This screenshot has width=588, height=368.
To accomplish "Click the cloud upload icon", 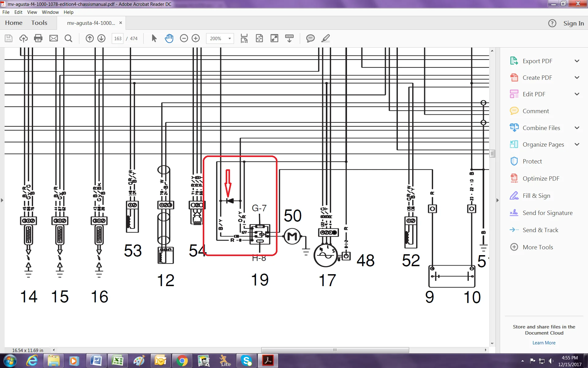I will (x=24, y=38).
